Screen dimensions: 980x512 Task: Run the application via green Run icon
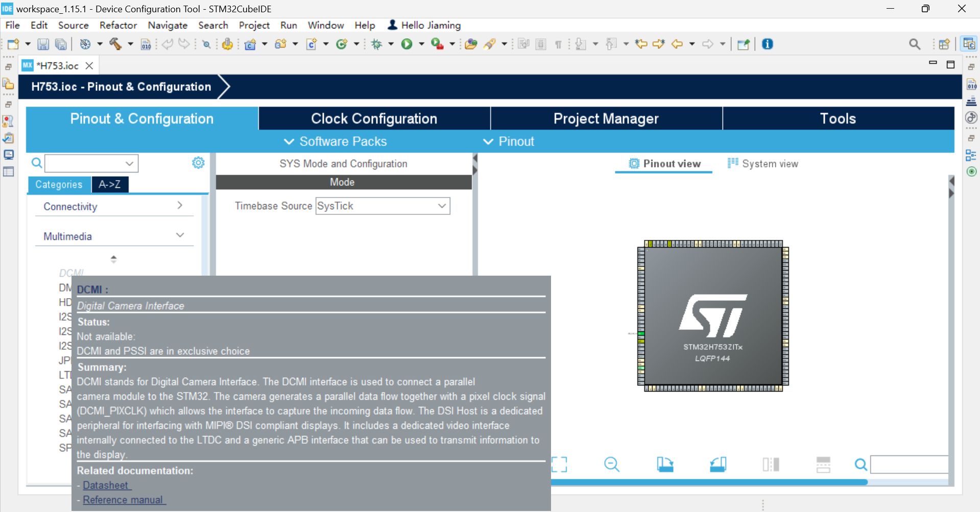pyautogui.click(x=406, y=44)
